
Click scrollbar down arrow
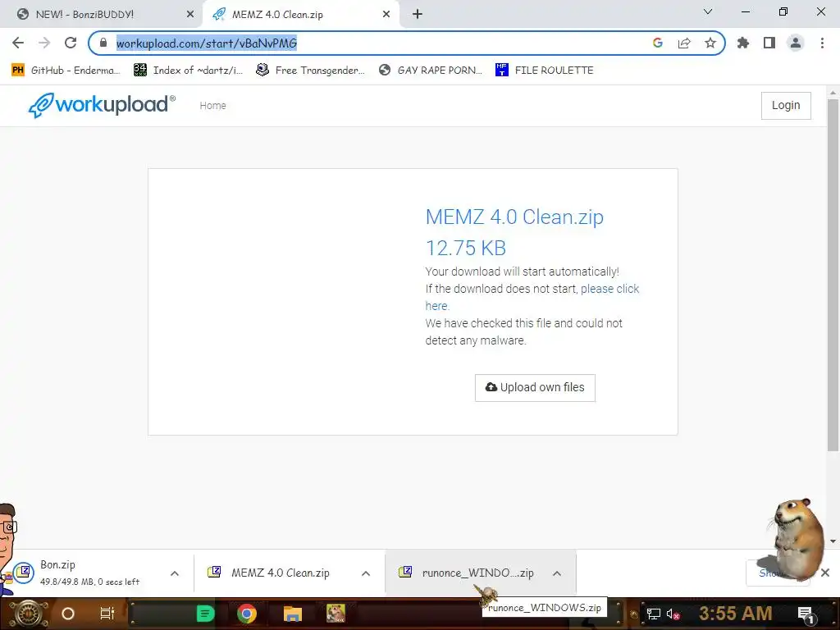833,541
